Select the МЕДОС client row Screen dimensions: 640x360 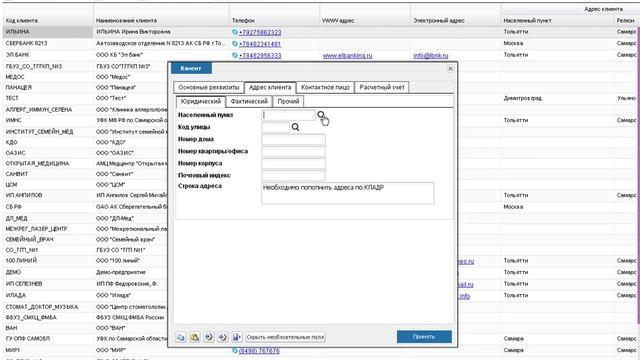pyautogui.click(x=15, y=77)
